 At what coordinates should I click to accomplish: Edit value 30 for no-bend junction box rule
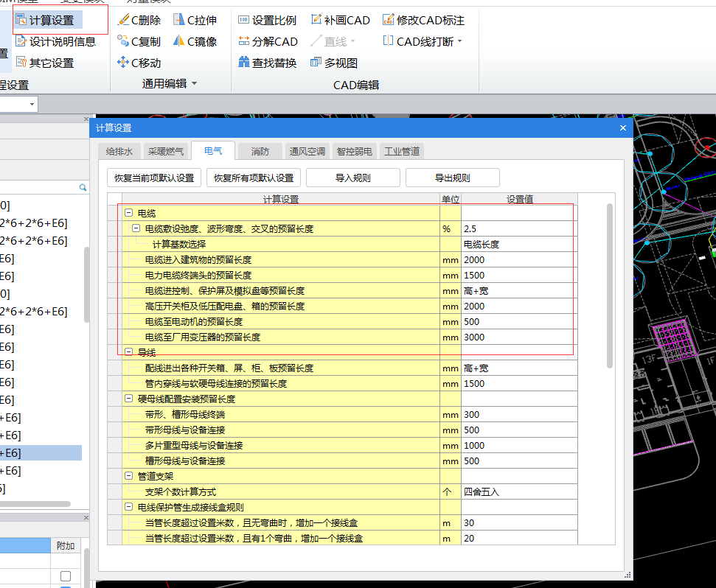pyautogui.click(x=519, y=522)
